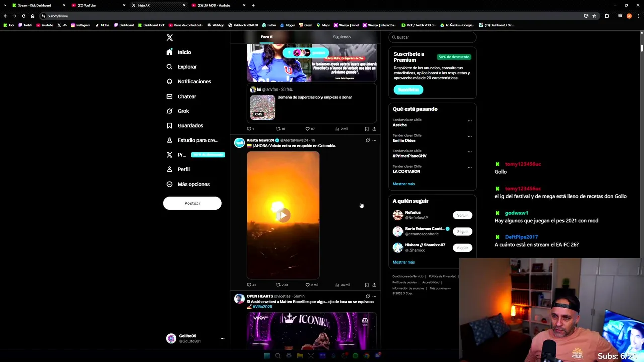Viewport: 644px width, 362px height.
Task: Click Suscribirse under Premium offer
Action: point(409,90)
